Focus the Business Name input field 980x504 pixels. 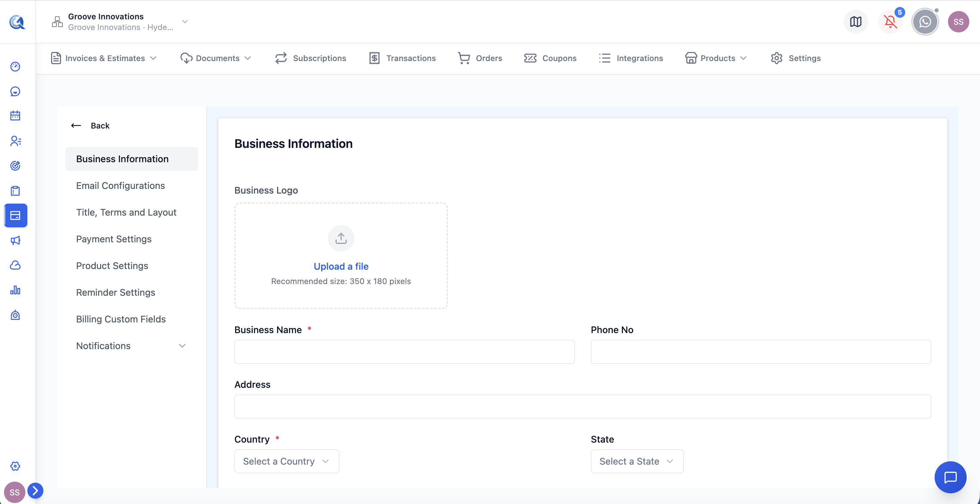405,351
